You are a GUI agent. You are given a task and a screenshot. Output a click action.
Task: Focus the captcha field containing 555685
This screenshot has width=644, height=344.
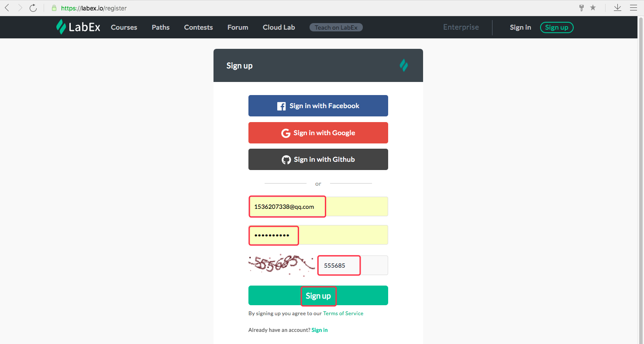tap(353, 265)
